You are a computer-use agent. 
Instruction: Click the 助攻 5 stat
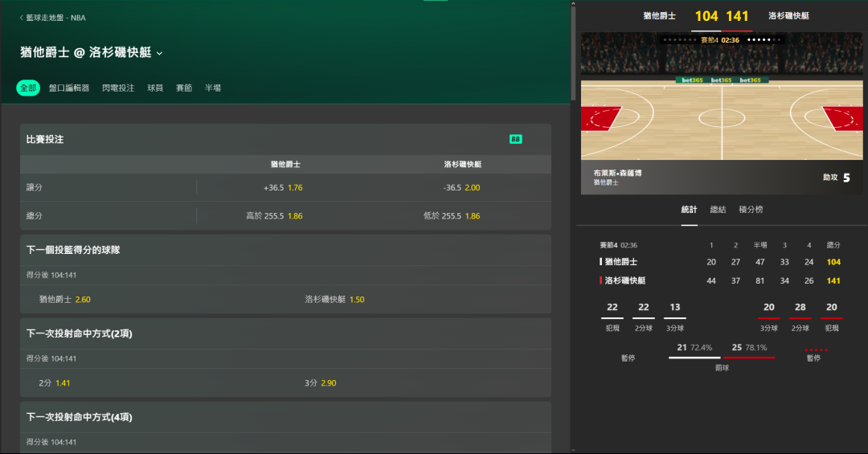[836, 178]
